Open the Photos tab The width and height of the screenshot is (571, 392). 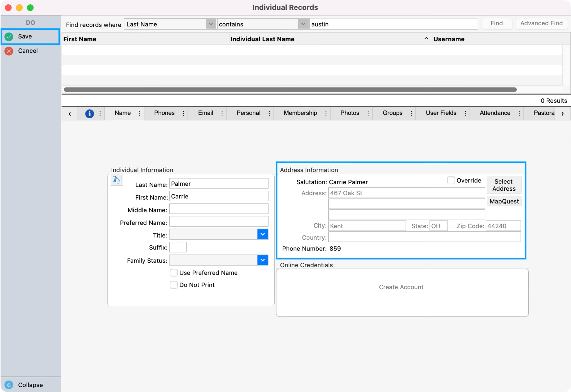tap(350, 113)
